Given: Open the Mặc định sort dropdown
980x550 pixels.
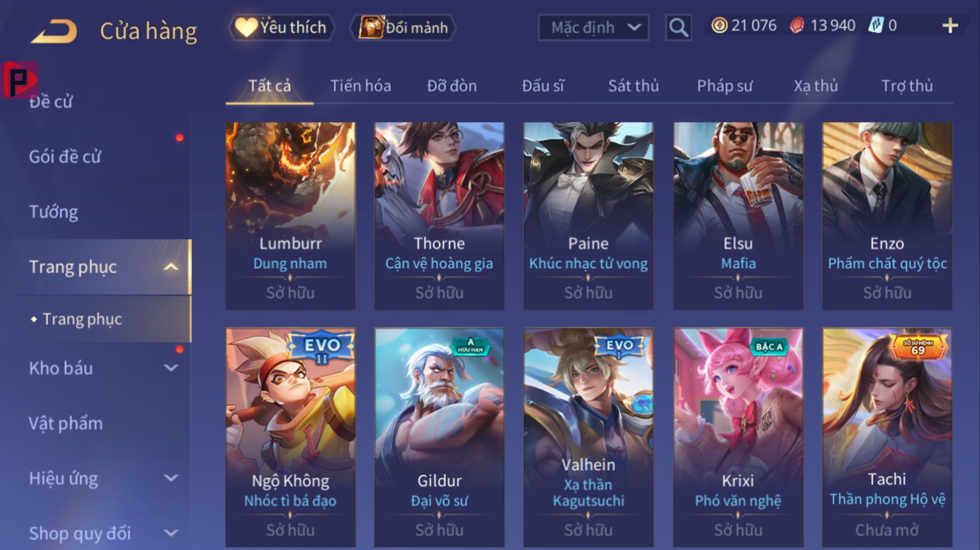Looking at the screenshot, I should click(x=593, y=27).
